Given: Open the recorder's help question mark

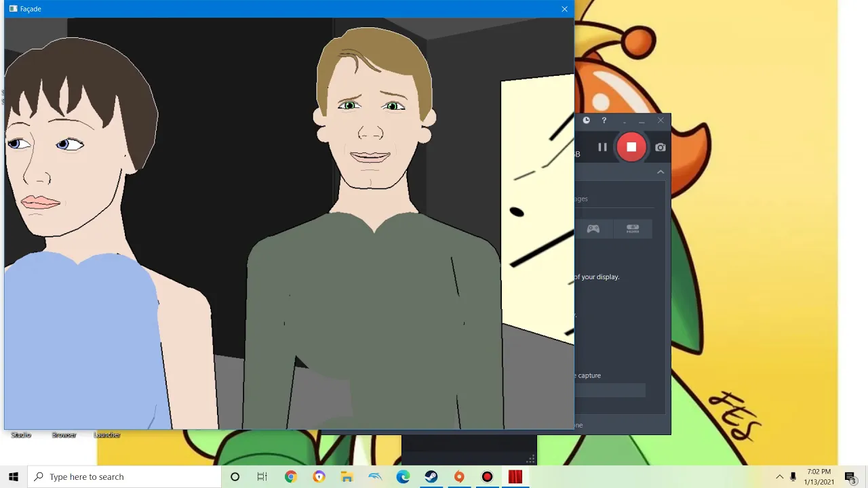Looking at the screenshot, I should (x=604, y=121).
